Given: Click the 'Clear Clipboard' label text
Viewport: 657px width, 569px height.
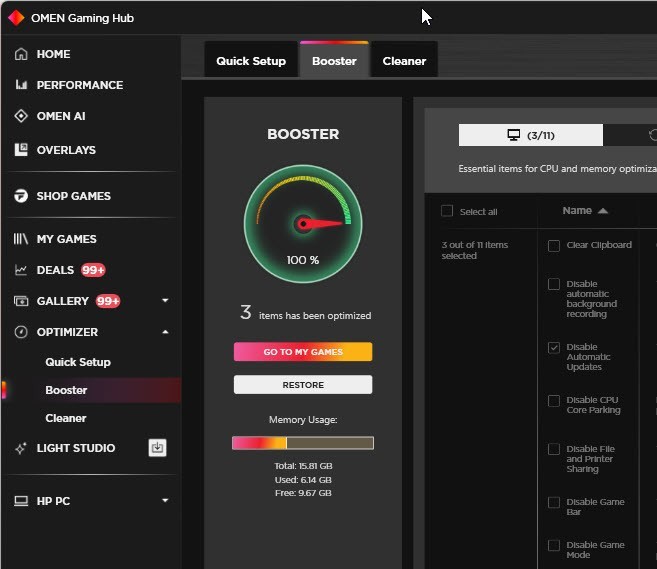Looking at the screenshot, I should pos(599,245).
